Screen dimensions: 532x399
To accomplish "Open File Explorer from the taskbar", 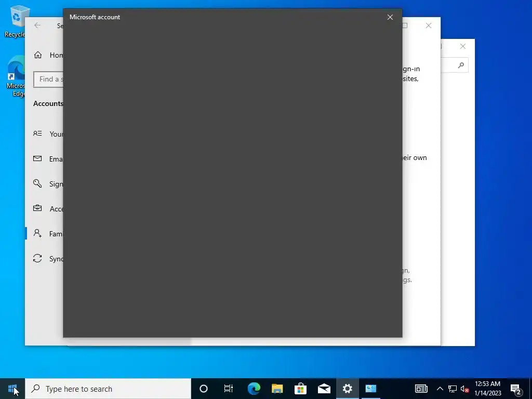I will [277, 389].
